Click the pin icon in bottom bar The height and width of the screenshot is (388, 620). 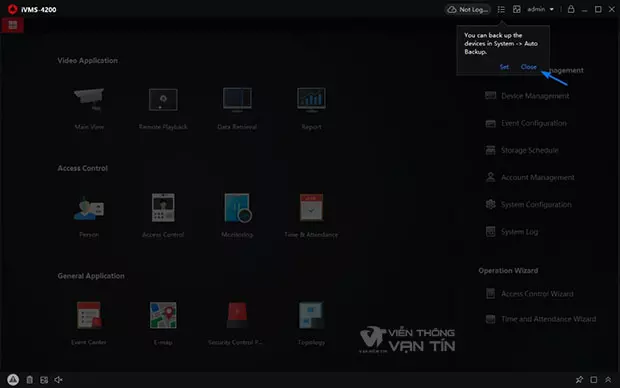point(579,380)
